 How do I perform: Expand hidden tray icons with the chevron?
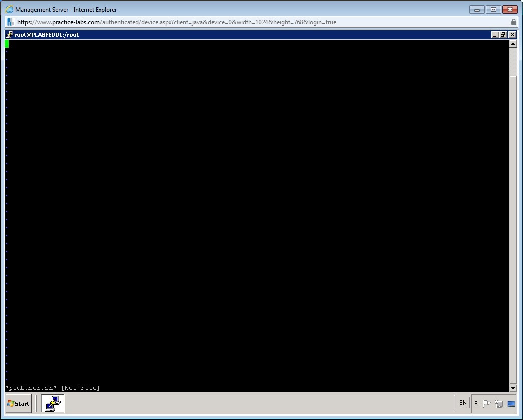476,403
